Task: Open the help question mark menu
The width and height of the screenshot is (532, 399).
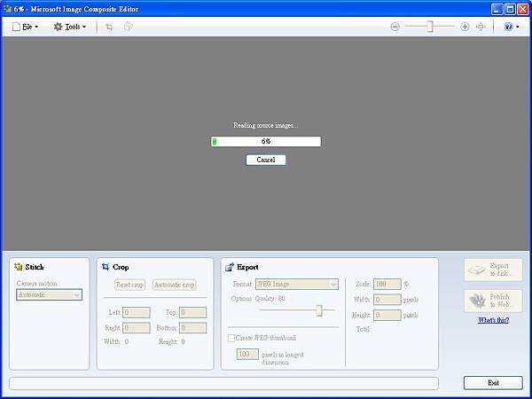Action: (x=512, y=27)
